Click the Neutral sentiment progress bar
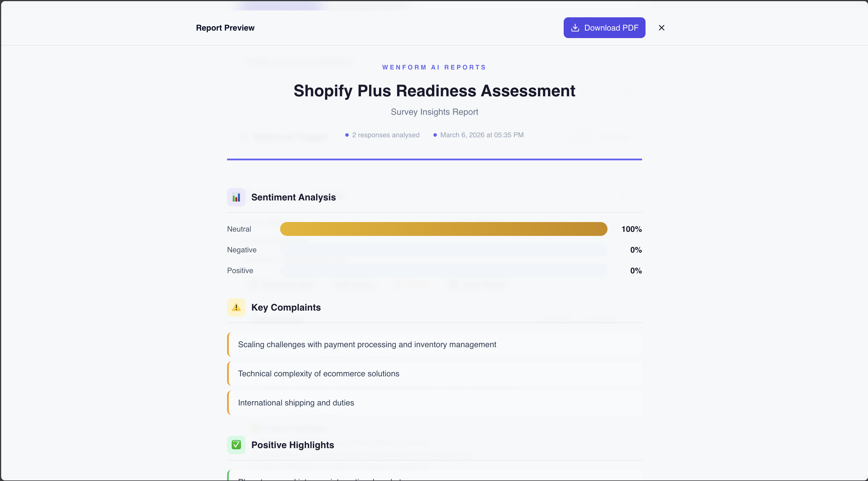Viewport: 868px width, 481px height. (x=444, y=229)
